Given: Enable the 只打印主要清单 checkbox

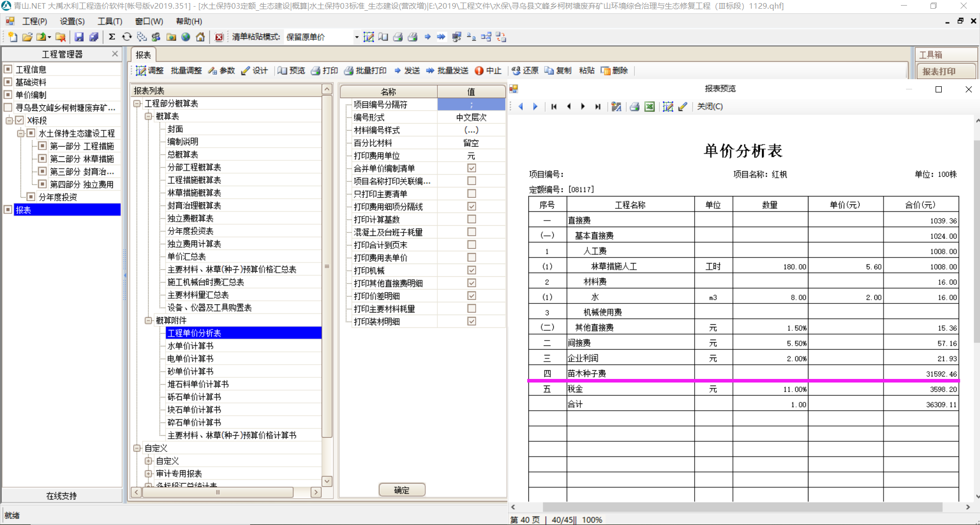Looking at the screenshot, I should click(x=472, y=194).
